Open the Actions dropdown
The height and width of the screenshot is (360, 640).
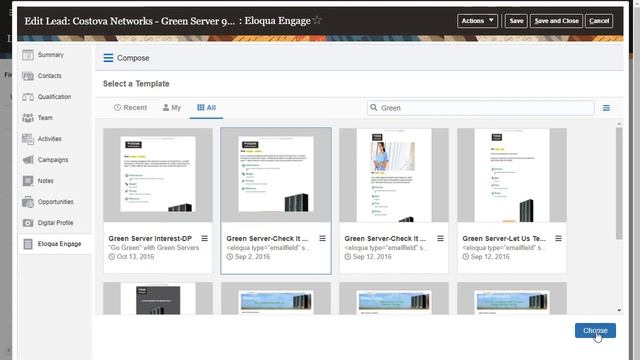coord(477,21)
